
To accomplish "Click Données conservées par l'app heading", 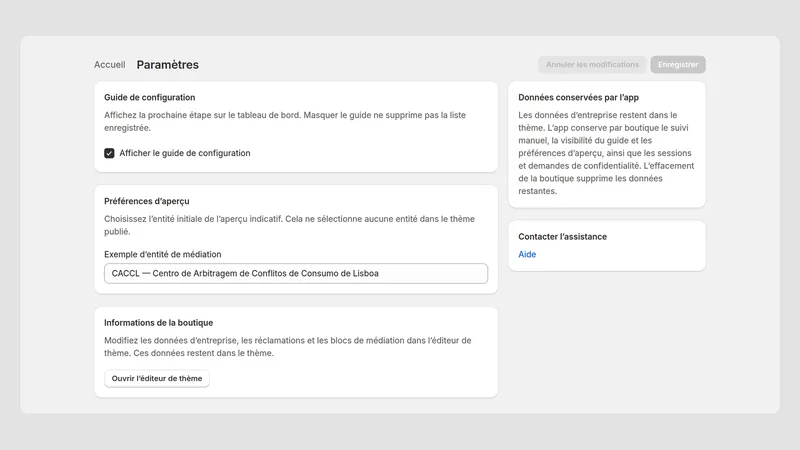I will [578, 97].
